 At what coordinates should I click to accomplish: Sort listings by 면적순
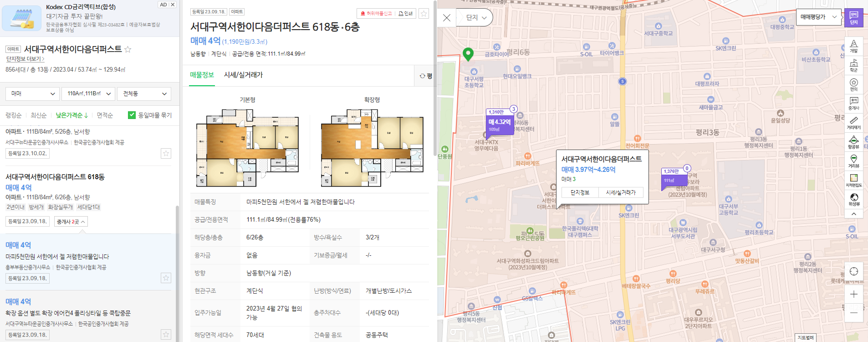[x=105, y=115]
